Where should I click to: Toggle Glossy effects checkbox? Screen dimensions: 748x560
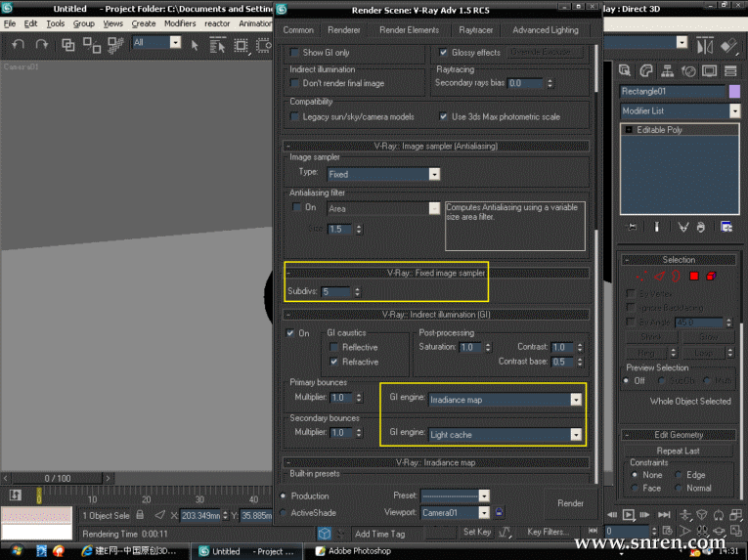[443, 52]
